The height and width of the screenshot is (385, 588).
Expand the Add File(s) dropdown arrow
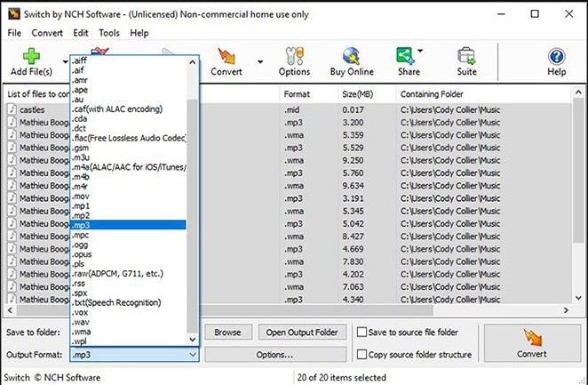[x=65, y=62]
